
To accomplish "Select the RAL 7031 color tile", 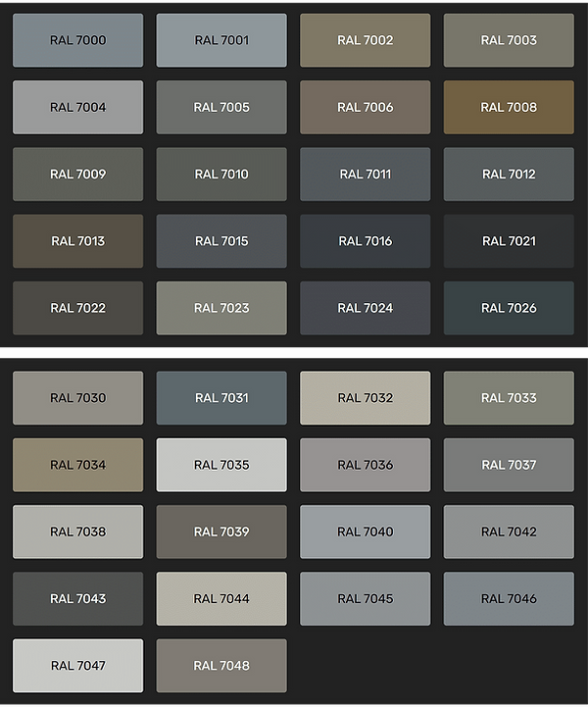I will [221, 398].
